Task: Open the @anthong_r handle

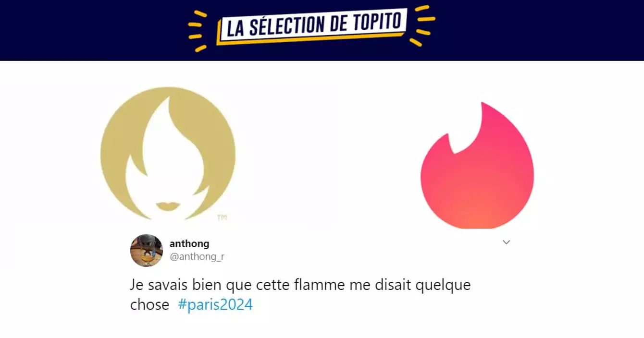Action: [x=197, y=257]
